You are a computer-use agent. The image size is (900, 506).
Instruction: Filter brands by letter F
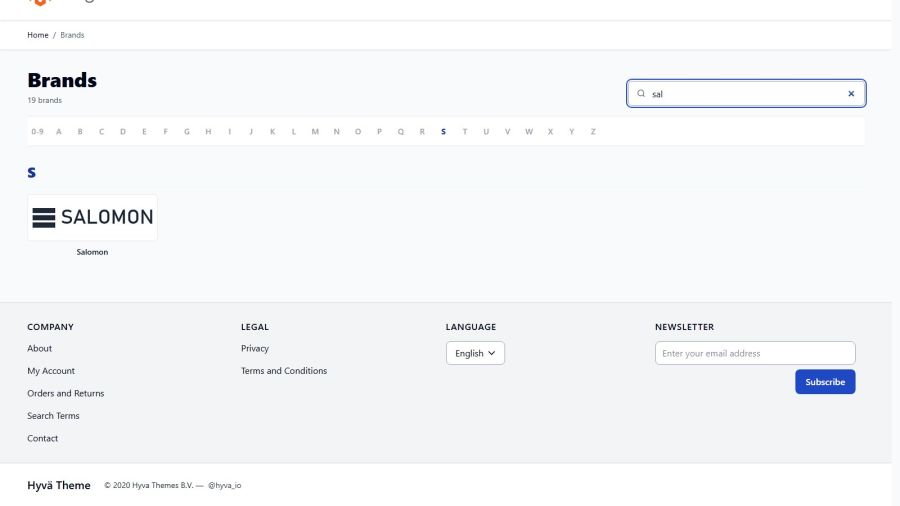165,131
